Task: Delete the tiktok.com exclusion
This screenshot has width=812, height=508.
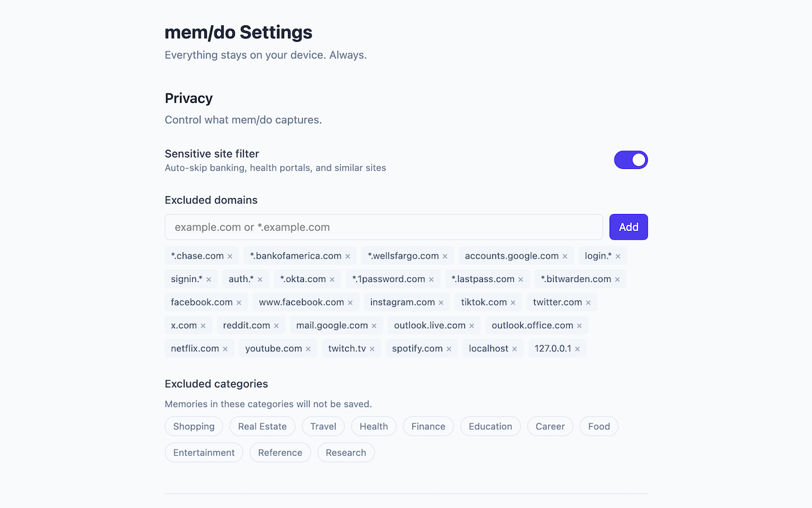Action: pyautogui.click(x=513, y=302)
